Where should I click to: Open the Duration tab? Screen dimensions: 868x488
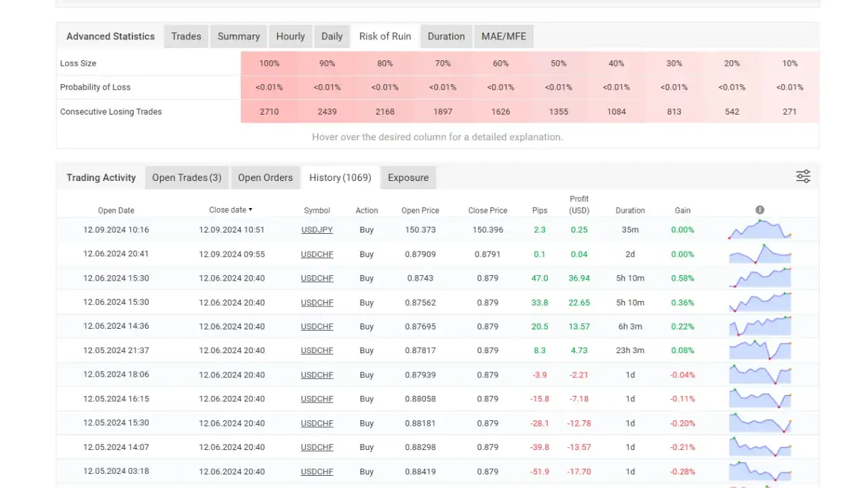(x=446, y=36)
